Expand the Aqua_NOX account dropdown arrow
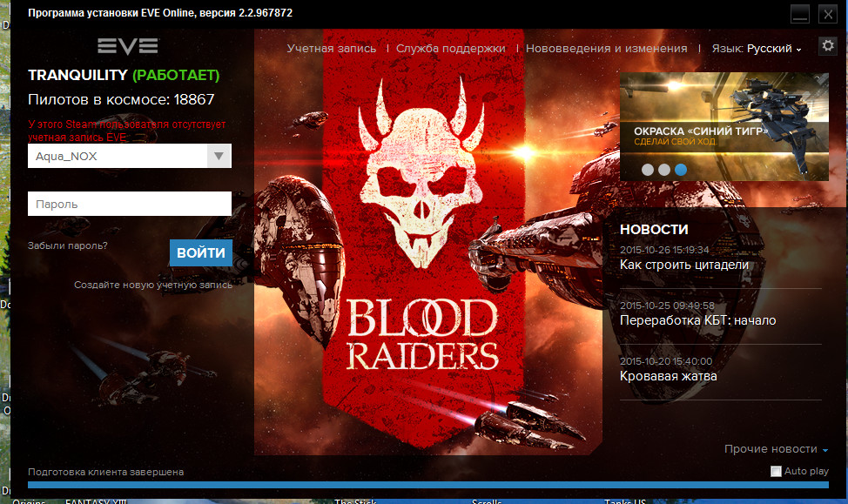This screenshot has height=504, width=848. 219,156
